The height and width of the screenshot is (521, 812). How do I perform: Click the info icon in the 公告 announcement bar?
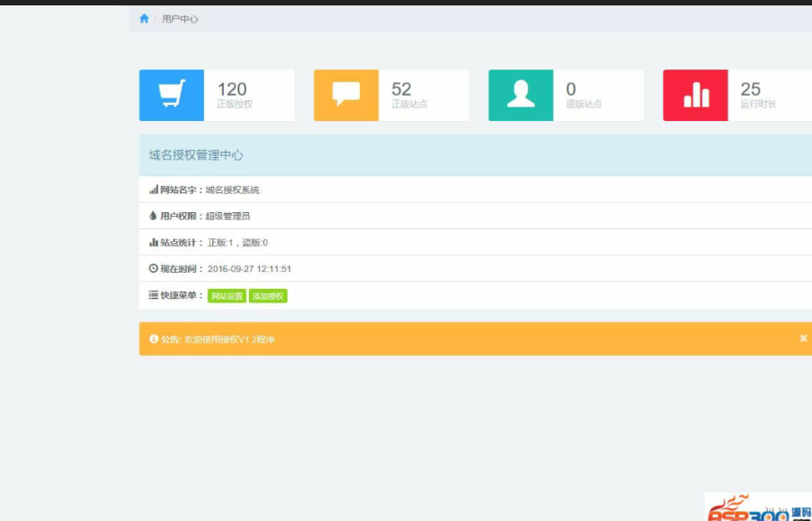coord(152,339)
